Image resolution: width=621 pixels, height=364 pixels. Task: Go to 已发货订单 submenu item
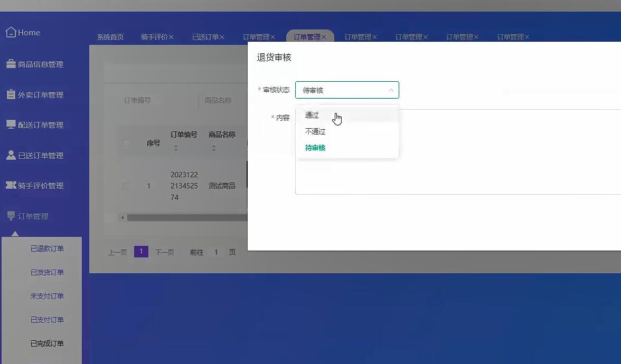[x=47, y=272]
